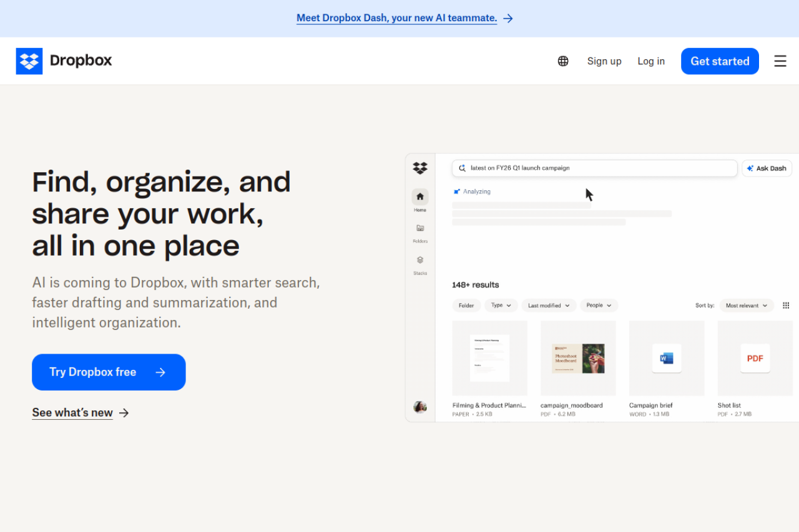This screenshot has width=799, height=532.
Task: Click the Dropbox logo in header
Action: tap(64, 61)
